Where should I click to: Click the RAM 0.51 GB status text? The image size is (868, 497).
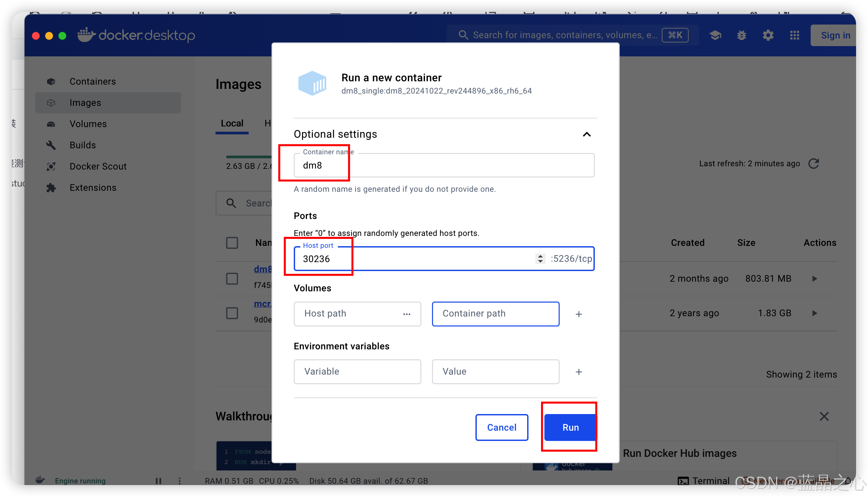coord(229,481)
